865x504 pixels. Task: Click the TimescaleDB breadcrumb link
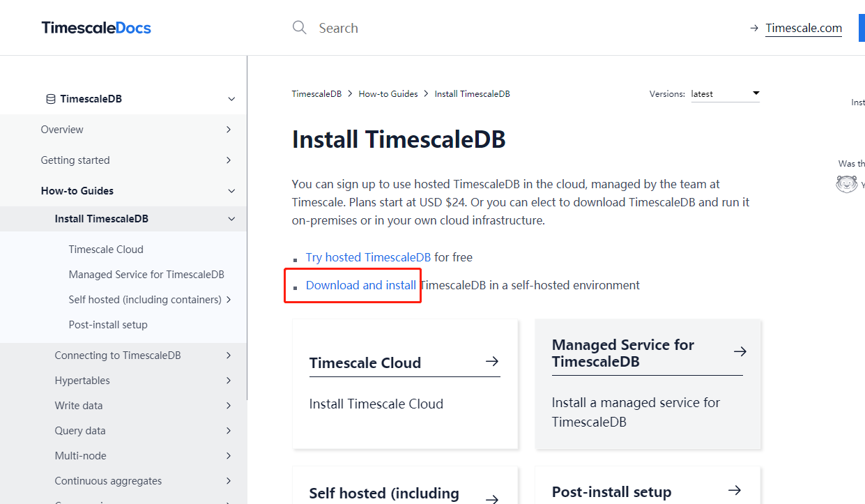click(x=316, y=93)
